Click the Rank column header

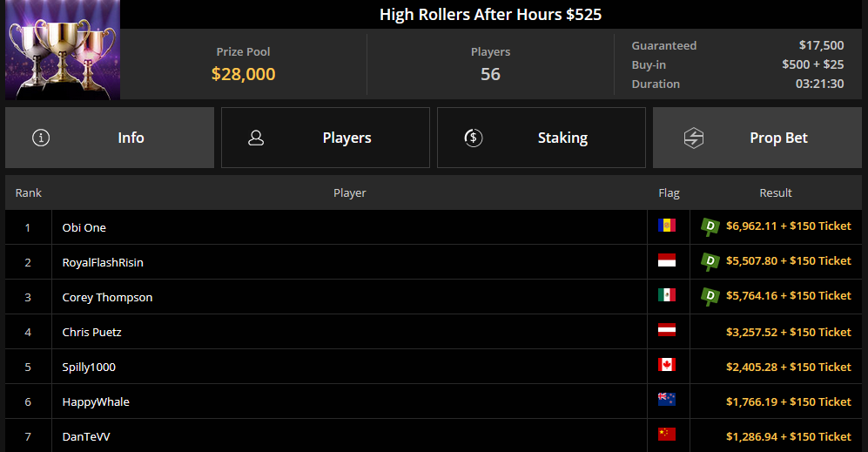(x=28, y=192)
